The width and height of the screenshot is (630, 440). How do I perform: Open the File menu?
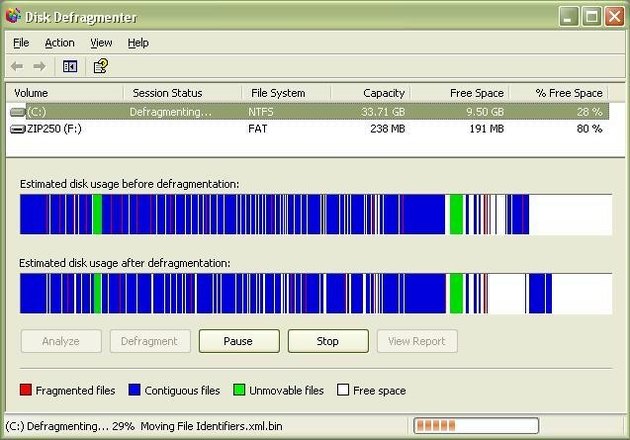[21, 43]
